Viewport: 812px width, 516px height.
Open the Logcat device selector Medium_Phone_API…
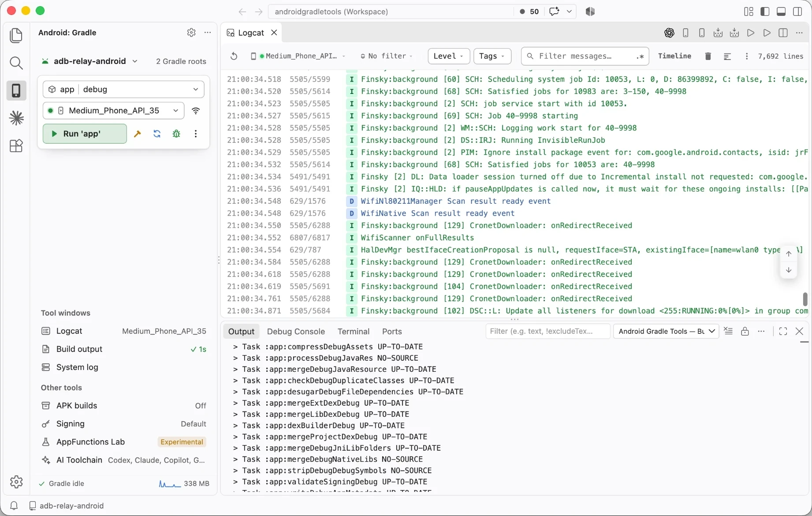[x=298, y=56]
